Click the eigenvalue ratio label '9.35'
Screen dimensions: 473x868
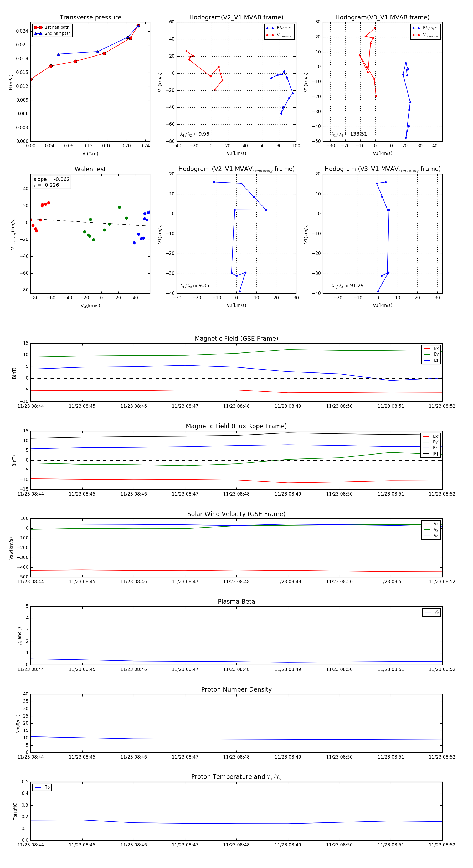pos(194,286)
